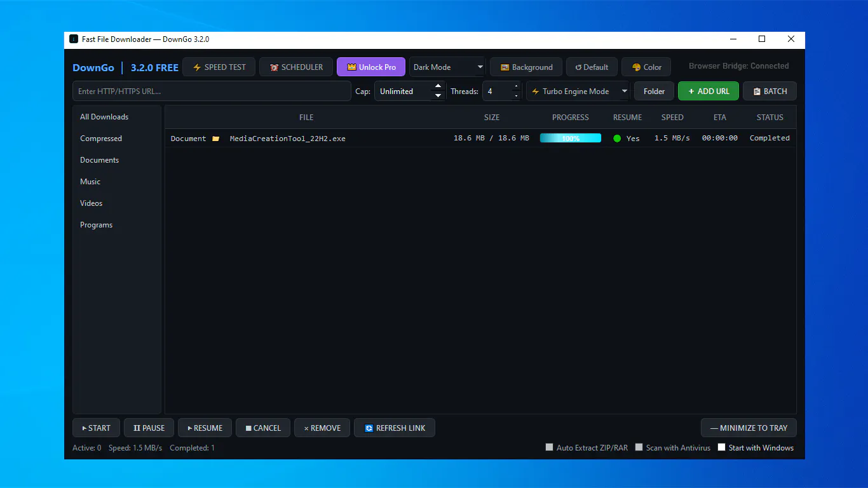Open the Color picker button
Screen dimensions: 868x488
pos(646,67)
